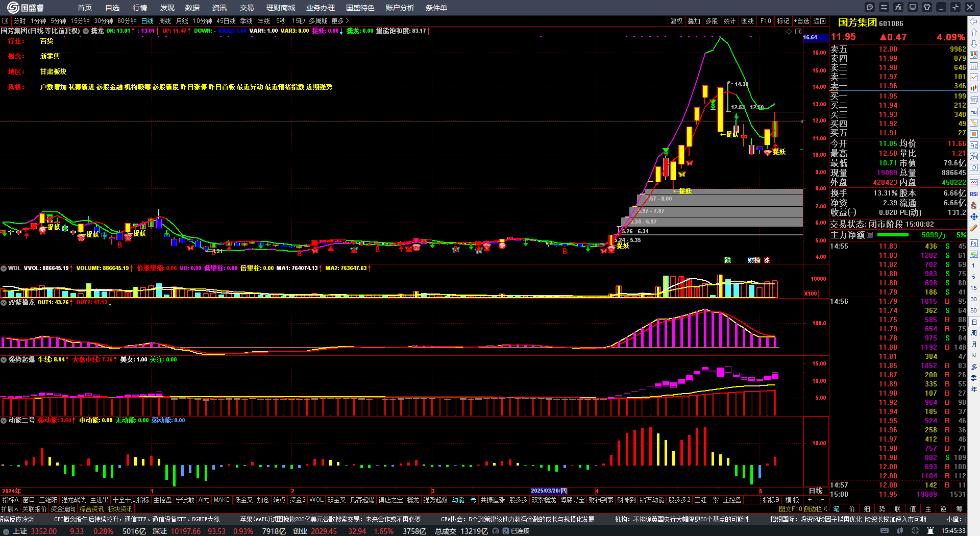Expand 更多 period options
This screenshot has width=980, height=536.
pyautogui.click(x=340, y=21)
